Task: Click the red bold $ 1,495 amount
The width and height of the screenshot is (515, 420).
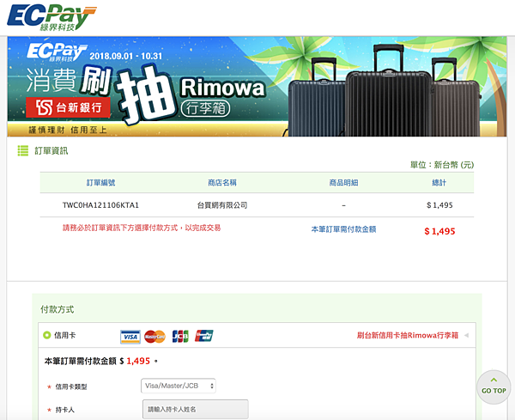Action: coord(439,231)
